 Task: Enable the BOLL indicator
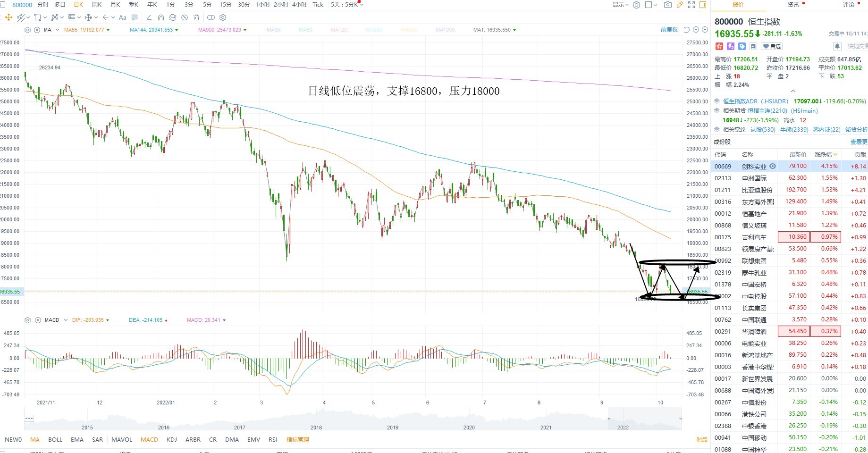click(55, 439)
